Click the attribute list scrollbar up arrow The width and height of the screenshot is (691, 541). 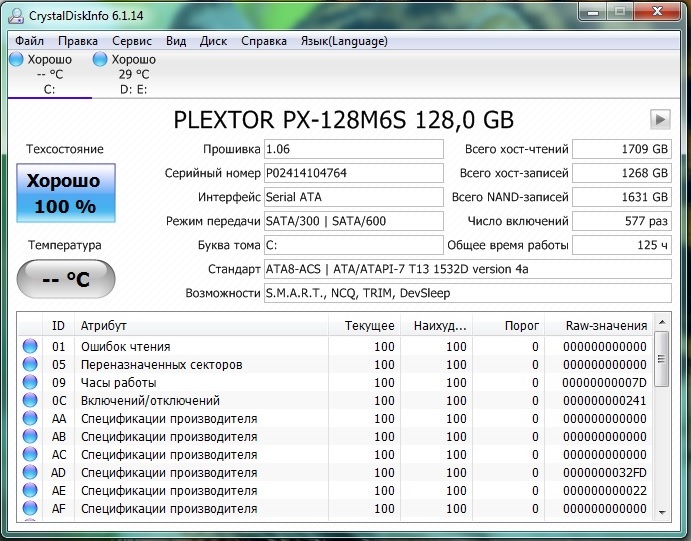click(662, 322)
